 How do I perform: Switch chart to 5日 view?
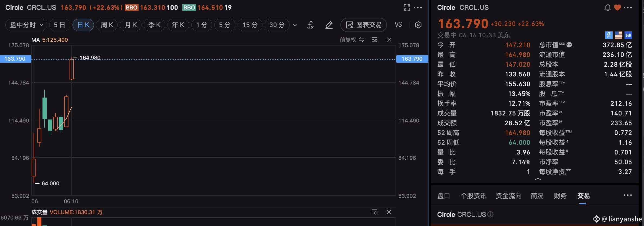pyautogui.click(x=60, y=25)
